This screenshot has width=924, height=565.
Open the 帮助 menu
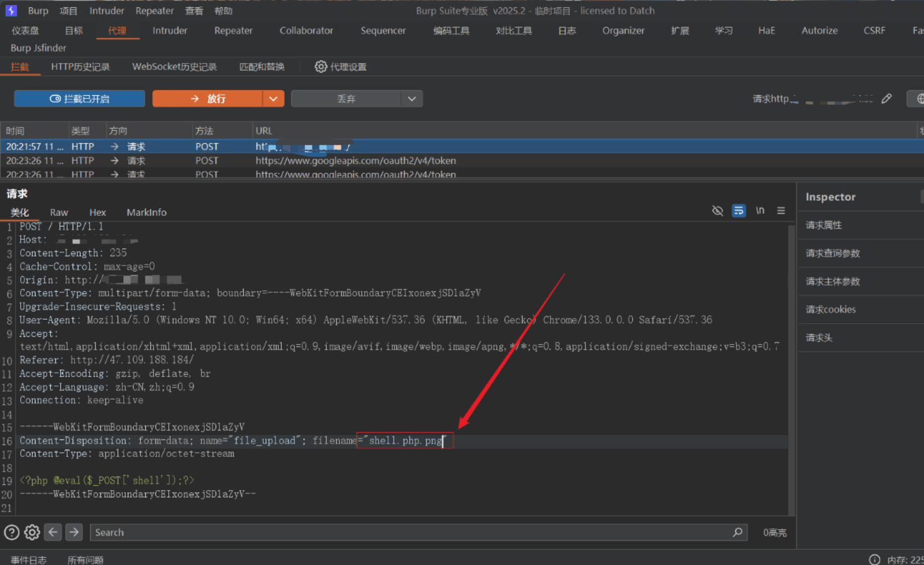point(224,11)
